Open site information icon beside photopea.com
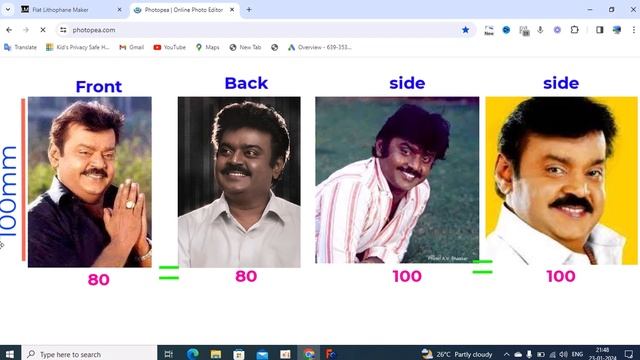Image resolution: width=640 pixels, height=360 pixels. [63, 30]
